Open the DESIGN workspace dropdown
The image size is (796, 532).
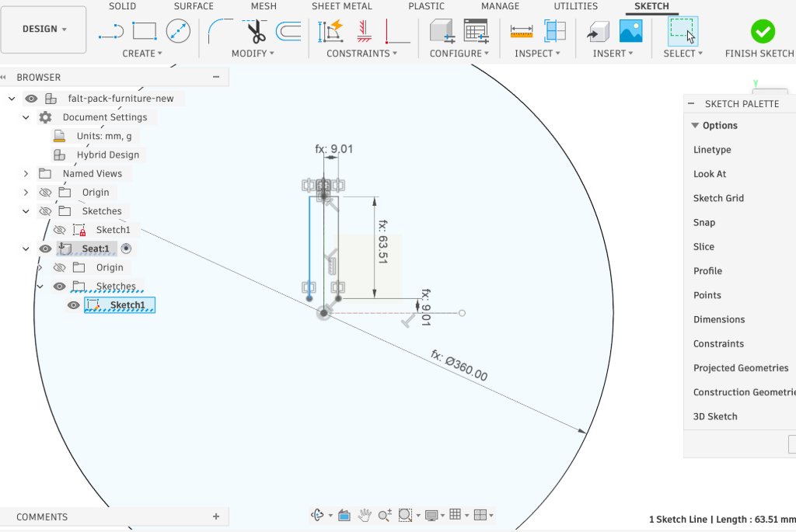(x=44, y=30)
